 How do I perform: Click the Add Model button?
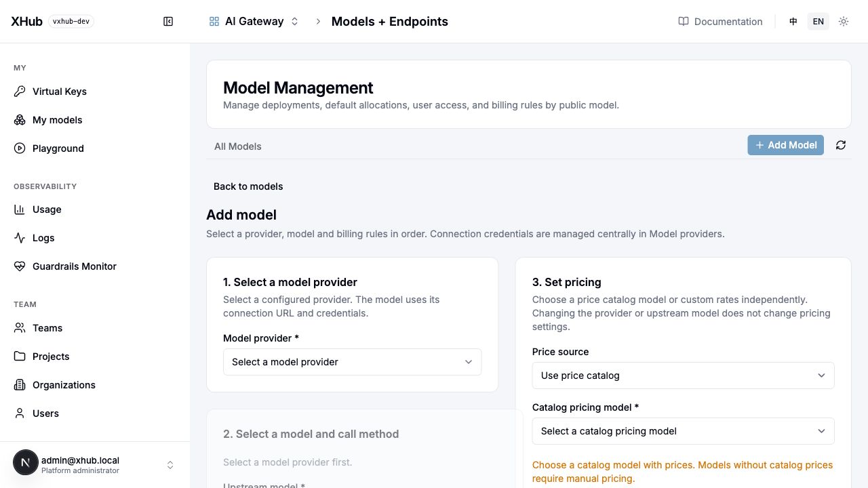tap(785, 145)
